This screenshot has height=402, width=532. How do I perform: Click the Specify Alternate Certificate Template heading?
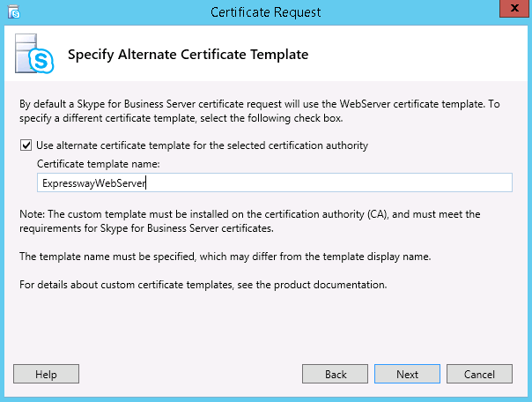188,55
